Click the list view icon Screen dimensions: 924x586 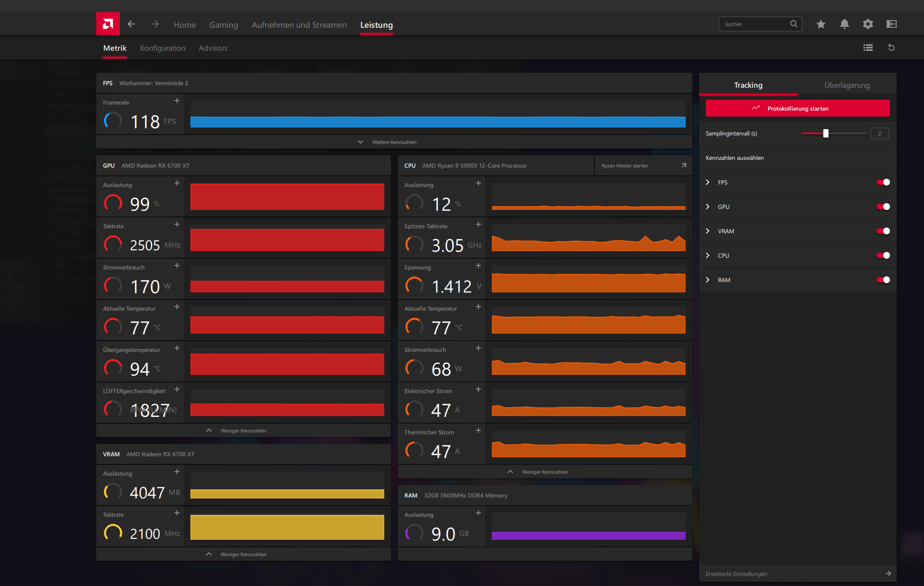coord(868,48)
